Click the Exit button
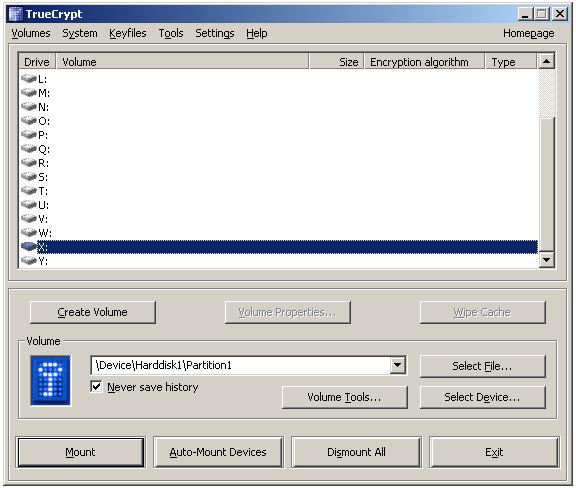The height and width of the screenshot is (488, 576). 494,452
